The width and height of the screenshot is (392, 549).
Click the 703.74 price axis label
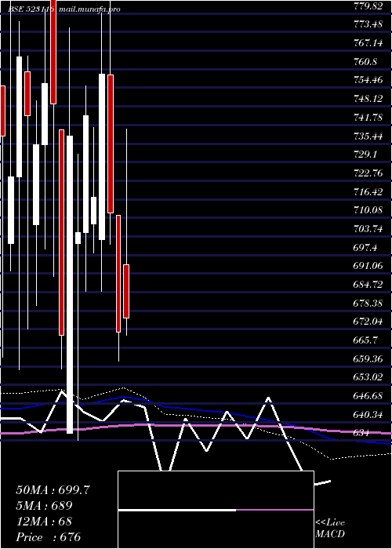(368, 229)
